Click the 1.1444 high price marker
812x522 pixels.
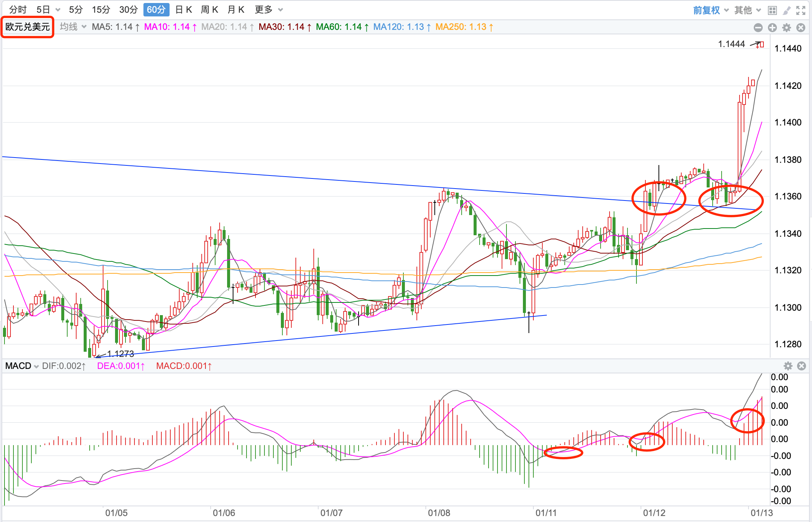pos(731,44)
